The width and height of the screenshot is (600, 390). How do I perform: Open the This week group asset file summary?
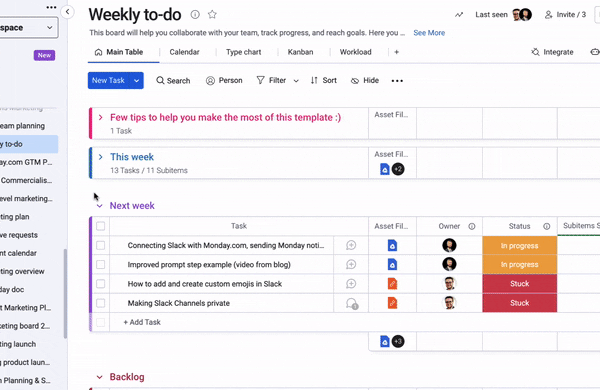point(392,169)
